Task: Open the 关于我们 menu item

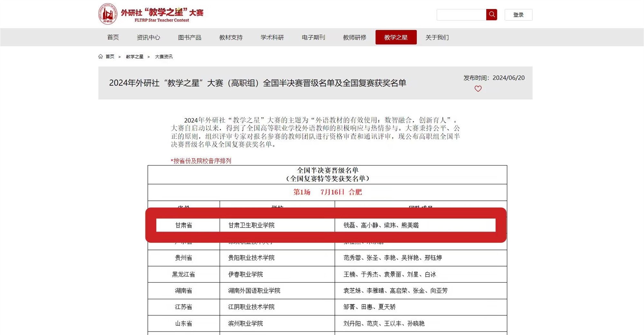Action: pos(437,37)
